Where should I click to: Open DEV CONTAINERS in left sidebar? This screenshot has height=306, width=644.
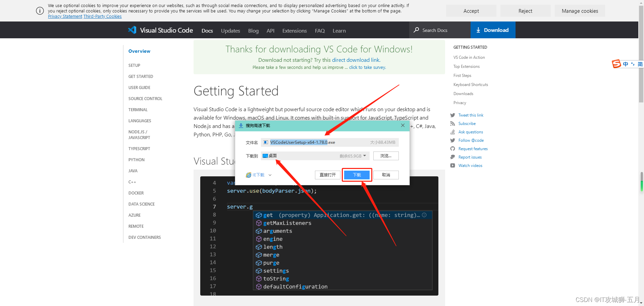click(x=145, y=237)
